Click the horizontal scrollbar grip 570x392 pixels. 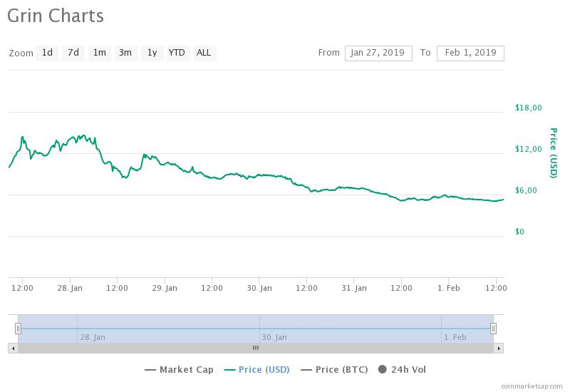[256, 348]
